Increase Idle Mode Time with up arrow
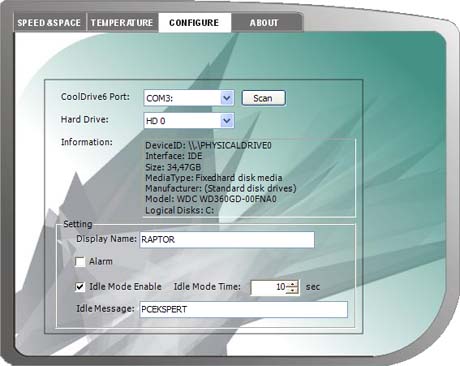 tap(292, 284)
